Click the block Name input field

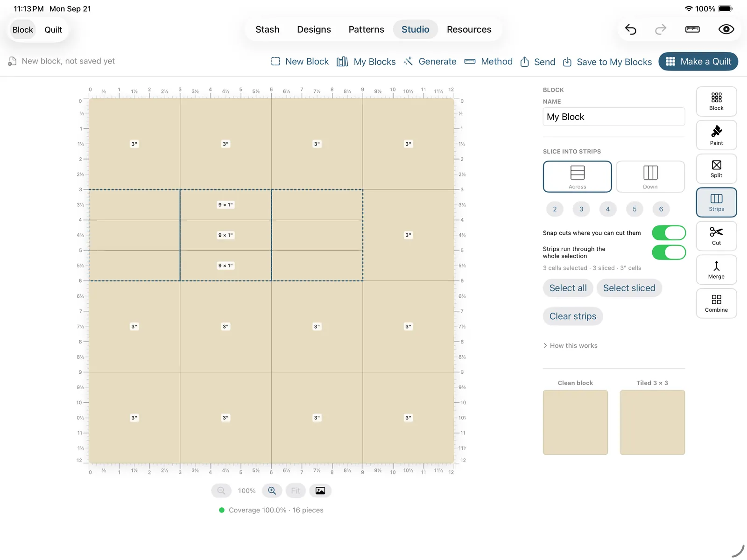[614, 117]
